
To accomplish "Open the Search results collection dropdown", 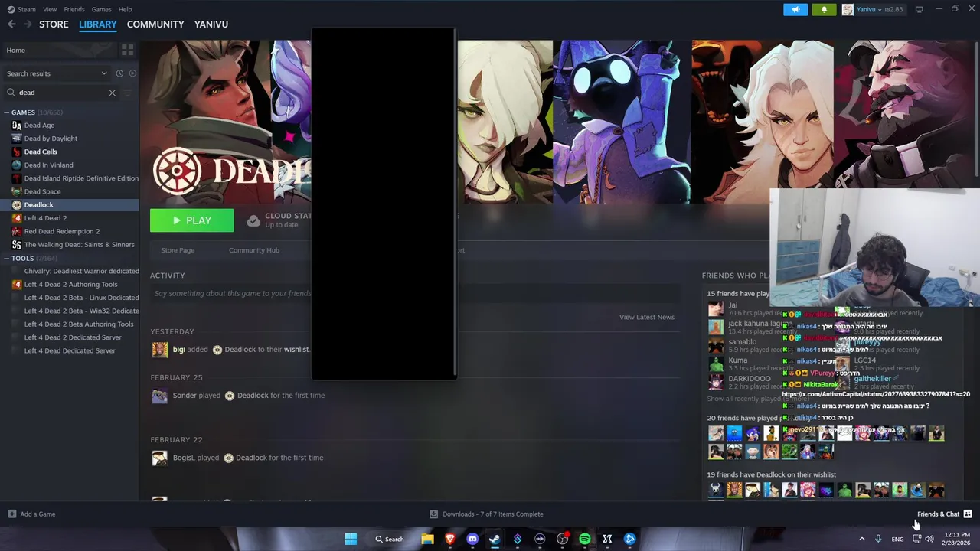I will click(x=57, y=73).
